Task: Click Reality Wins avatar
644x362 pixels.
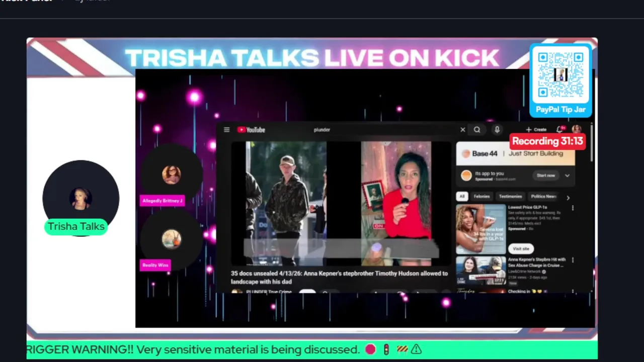Action: [x=172, y=239]
